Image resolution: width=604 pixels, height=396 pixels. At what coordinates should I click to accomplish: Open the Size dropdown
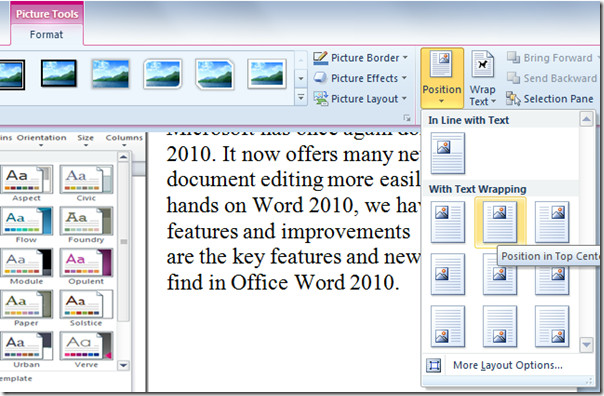pos(86,141)
